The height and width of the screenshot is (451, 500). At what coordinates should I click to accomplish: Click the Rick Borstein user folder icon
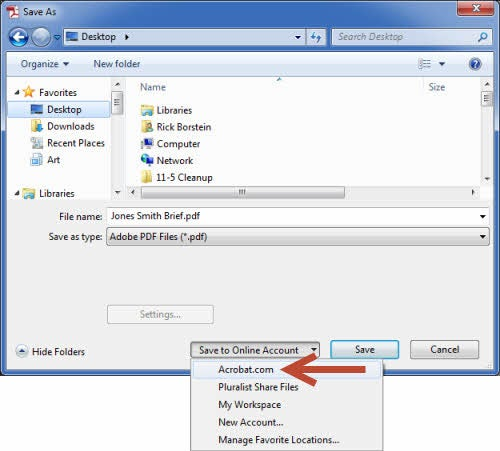[x=147, y=127]
